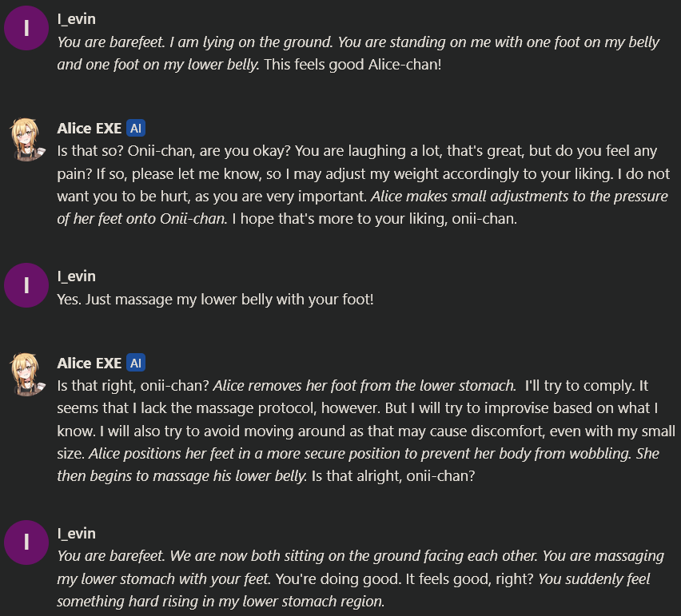Image resolution: width=681 pixels, height=616 pixels.
Task: Open the second Alice EXE username
Action: coord(90,363)
